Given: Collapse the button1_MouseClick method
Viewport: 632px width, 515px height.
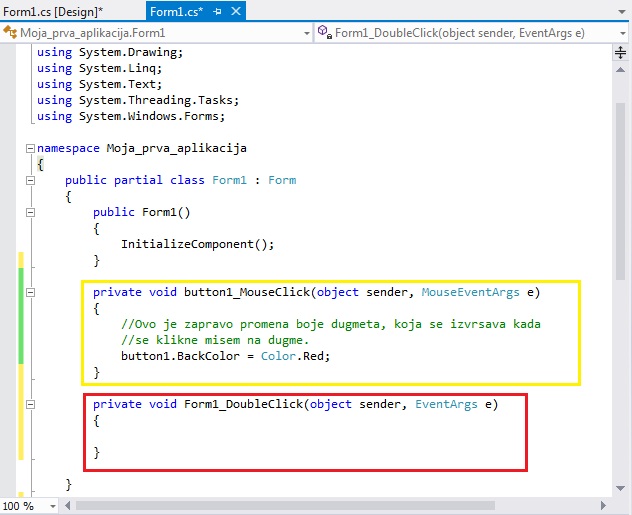Looking at the screenshot, I should tap(30, 292).
